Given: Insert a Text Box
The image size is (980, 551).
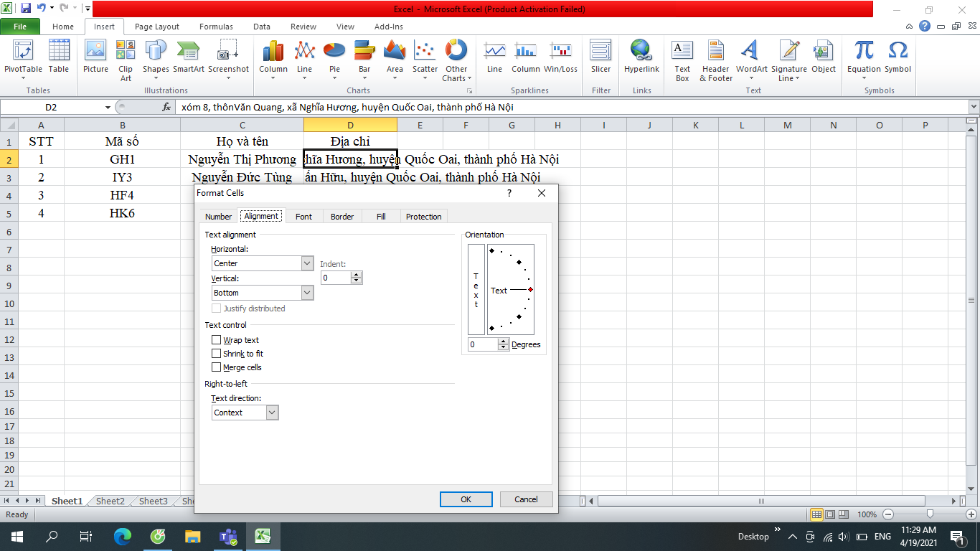Looking at the screenshot, I should (x=682, y=61).
